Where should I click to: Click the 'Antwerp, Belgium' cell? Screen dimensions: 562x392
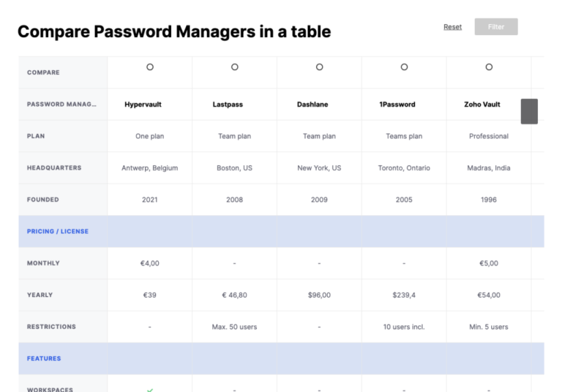(150, 167)
